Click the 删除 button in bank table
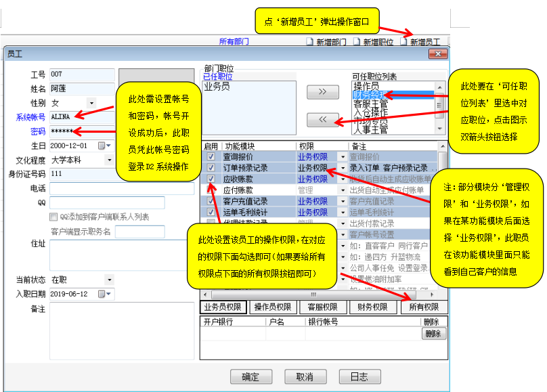The width and height of the screenshot is (547, 392). [x=434, y=334]
